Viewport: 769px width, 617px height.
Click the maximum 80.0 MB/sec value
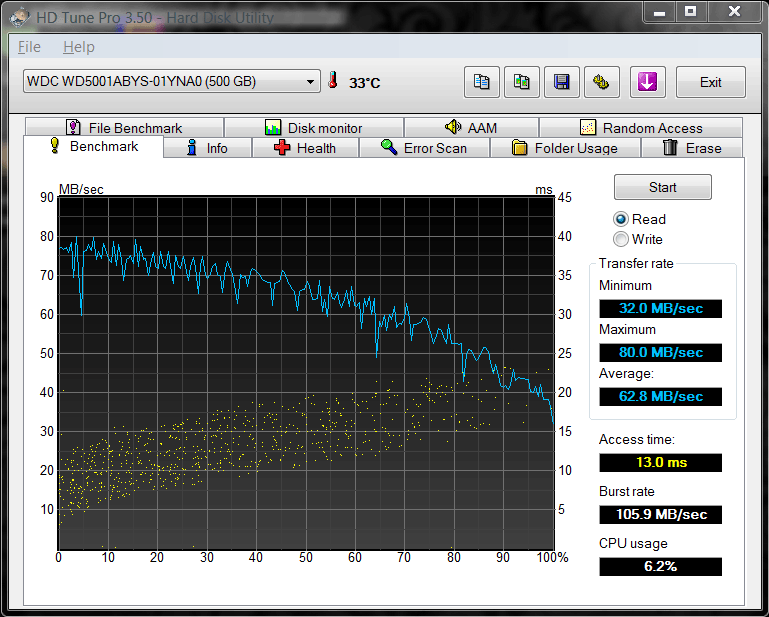point(661,352)
